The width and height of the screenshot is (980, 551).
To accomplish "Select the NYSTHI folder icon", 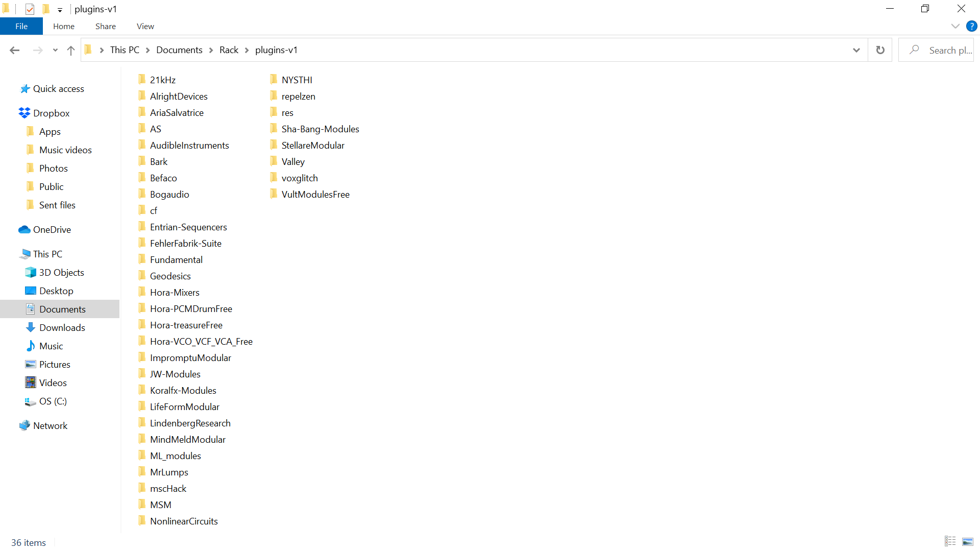I will coord(274,79).
